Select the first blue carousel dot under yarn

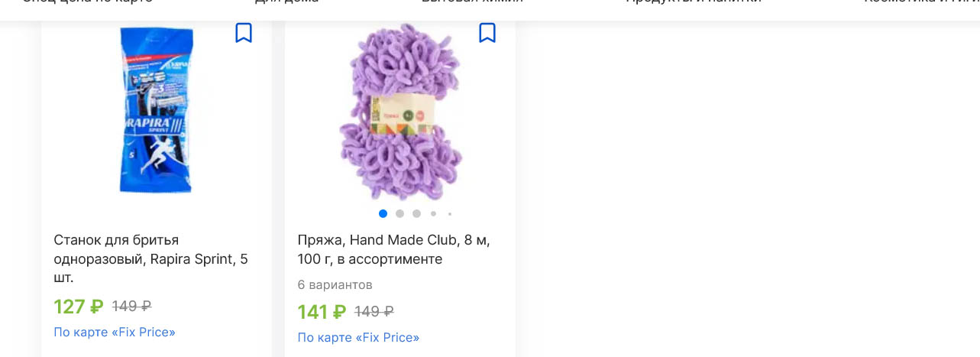(x=383, y=214)
